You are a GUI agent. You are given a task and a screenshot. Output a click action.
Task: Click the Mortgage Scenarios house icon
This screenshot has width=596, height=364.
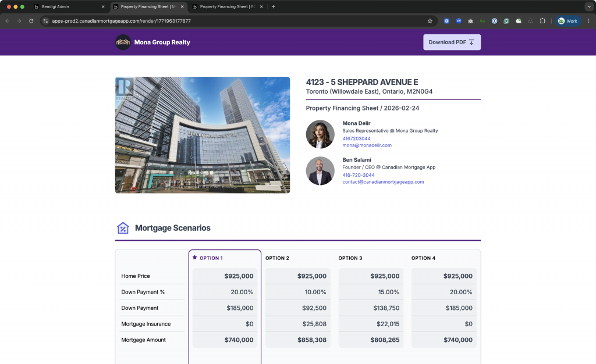123,228
